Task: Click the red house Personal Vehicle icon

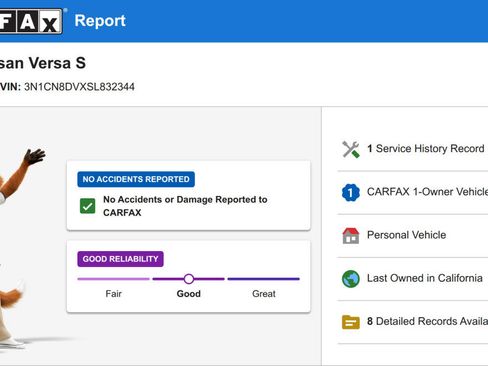Action: click(351, 236)
